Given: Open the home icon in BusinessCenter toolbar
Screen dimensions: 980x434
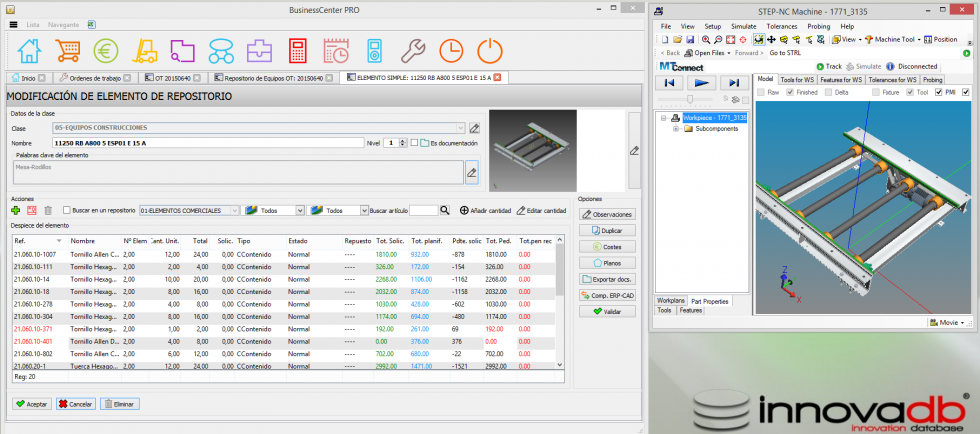Looking at the screenshot, I should 29,51.
